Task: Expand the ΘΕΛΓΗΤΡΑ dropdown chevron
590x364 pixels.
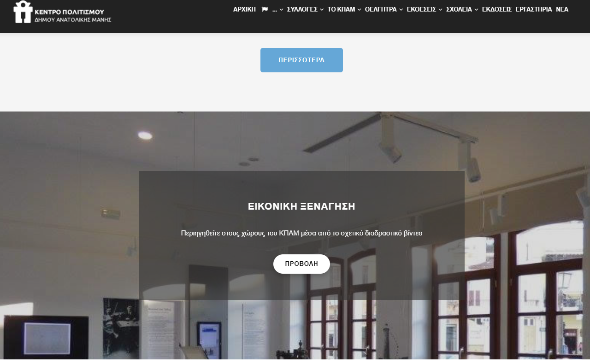Action: (x=401, y=10)
